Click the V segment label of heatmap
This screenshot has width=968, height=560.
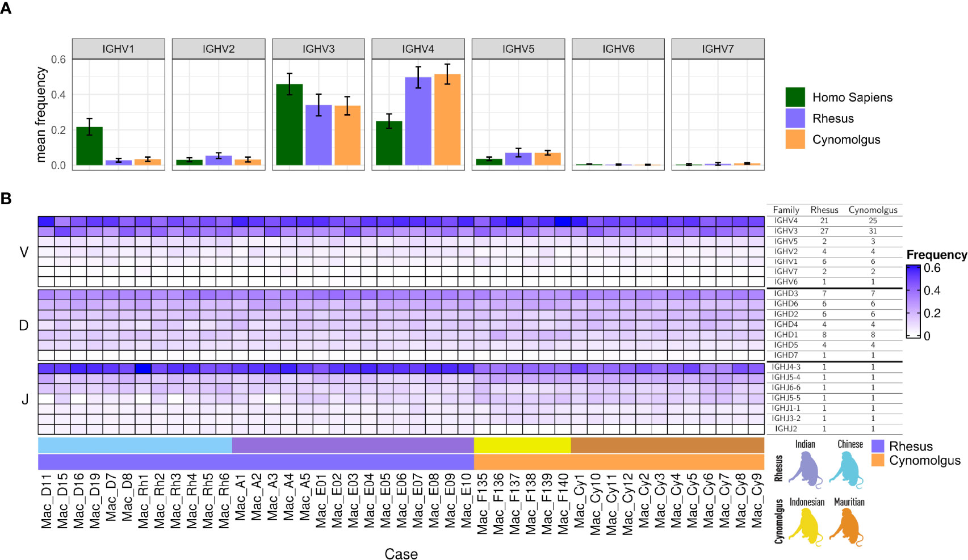pyautogui.click(x=24, y=252)
